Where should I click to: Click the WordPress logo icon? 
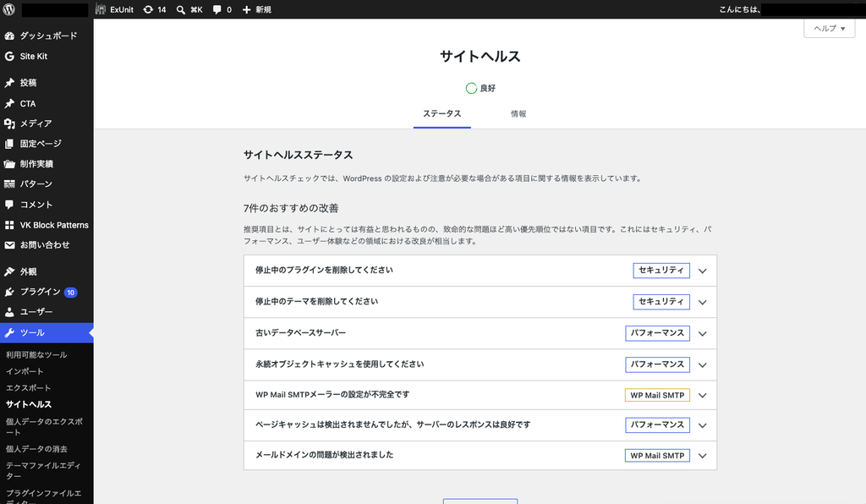(x=8, y=9)
